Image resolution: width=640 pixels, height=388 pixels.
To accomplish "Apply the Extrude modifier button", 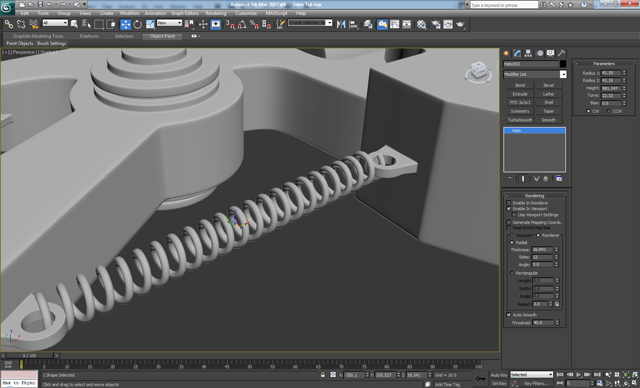I will [520, 94].
